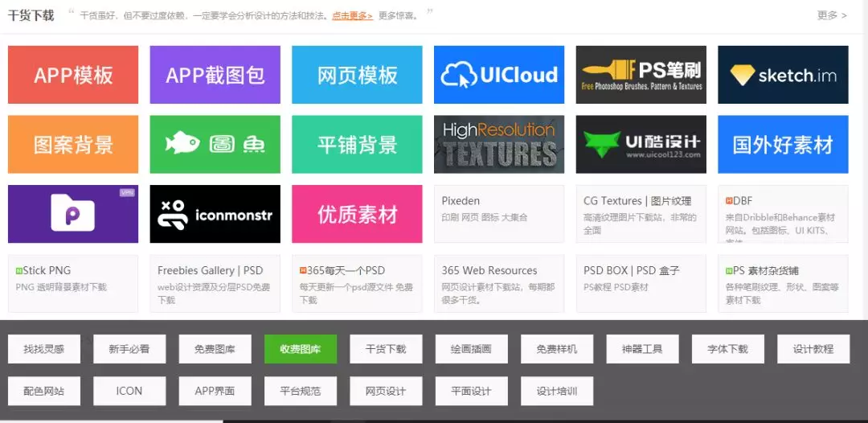Image resolution: width=868 pixels, height=423 pixels.
Task: Open the UI酷设计 fox logo tile
Action: pos(641,145)
